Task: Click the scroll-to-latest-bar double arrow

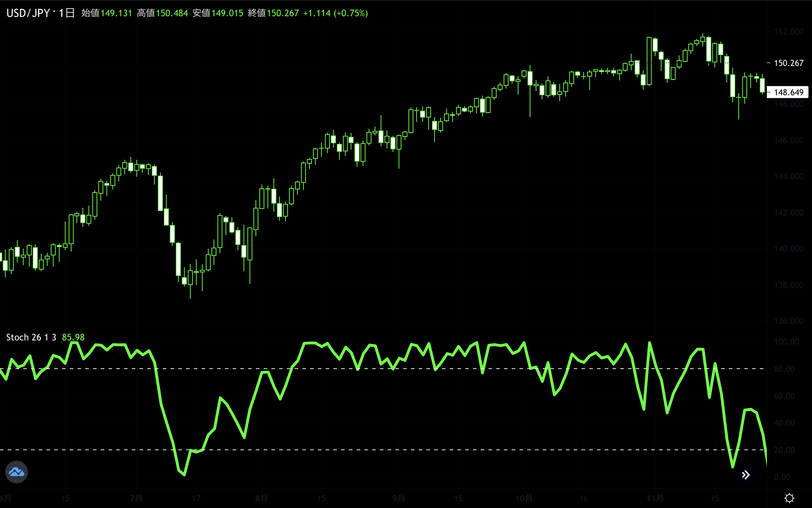Action: pos(746,475)
